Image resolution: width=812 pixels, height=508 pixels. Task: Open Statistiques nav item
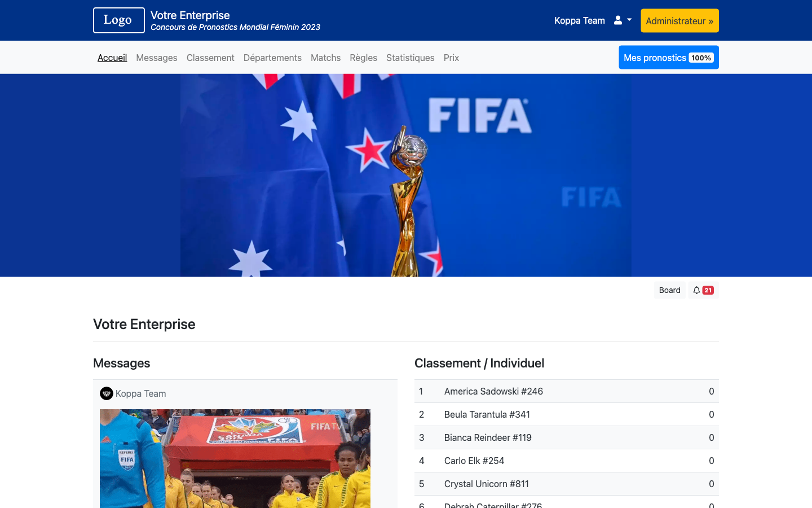pos(410,58)
